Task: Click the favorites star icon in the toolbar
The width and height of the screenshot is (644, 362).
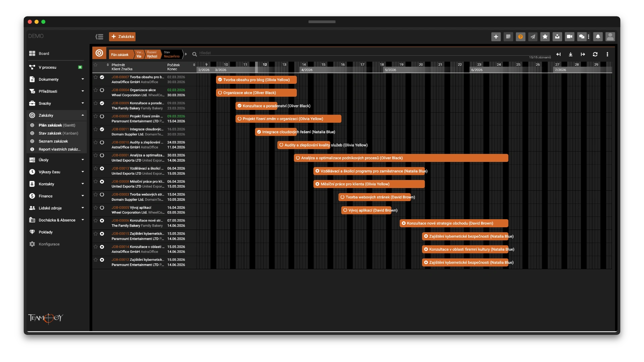Action: (545, 37)
